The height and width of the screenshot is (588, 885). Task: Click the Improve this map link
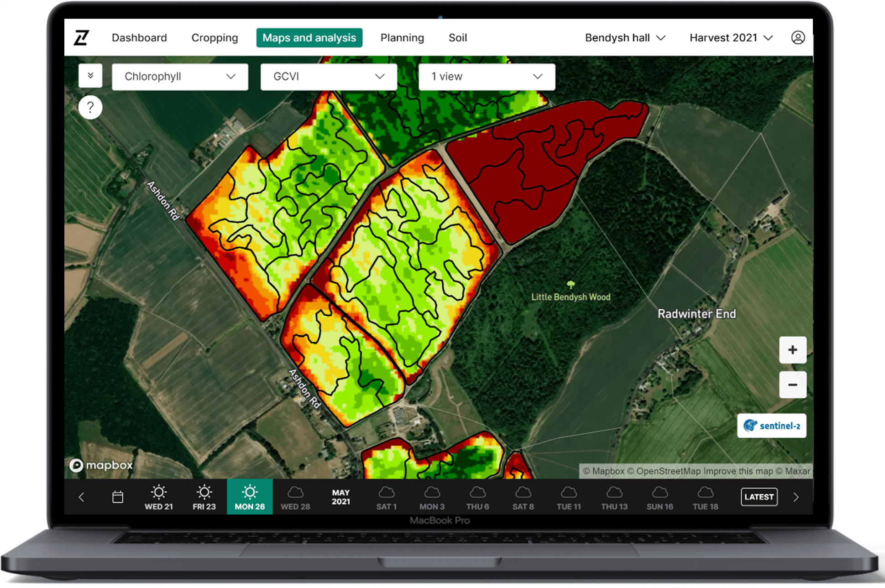pyautogui.click(x=738, y=471)
